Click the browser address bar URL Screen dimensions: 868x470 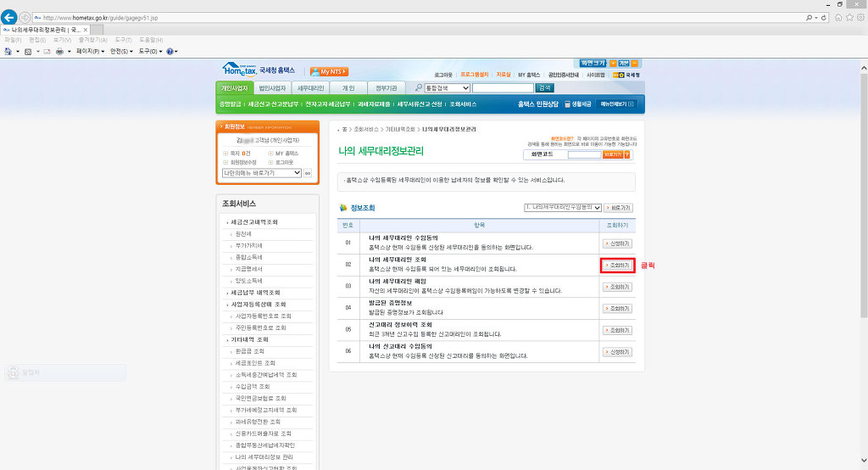coord(100,18)
